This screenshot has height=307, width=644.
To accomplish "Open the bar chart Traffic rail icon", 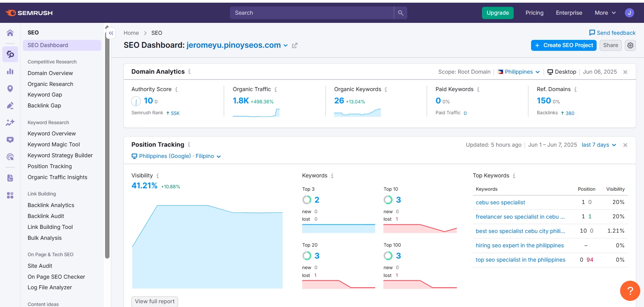I will (x=10, y=71).
